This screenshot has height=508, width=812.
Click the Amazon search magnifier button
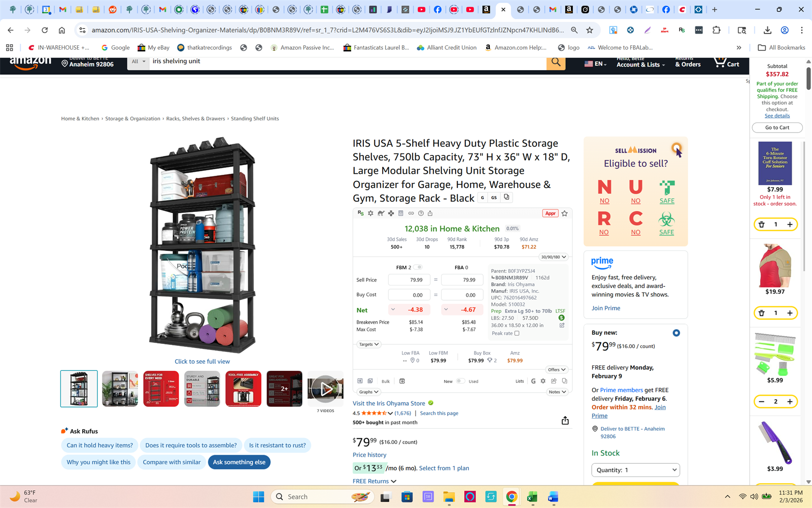coord(556,62)
